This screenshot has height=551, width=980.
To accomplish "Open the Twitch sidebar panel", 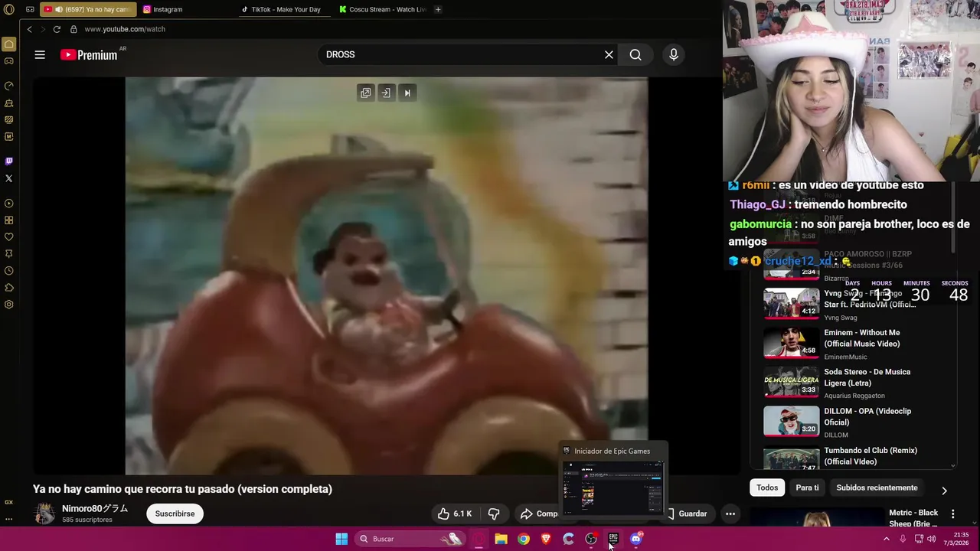I will 8,161.
